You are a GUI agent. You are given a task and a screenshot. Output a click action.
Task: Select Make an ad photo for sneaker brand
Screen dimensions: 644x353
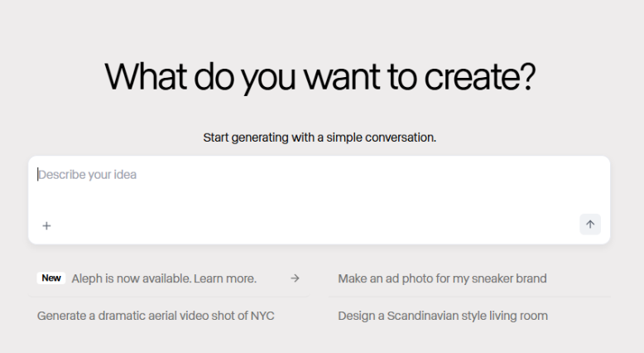coord(442,278)
